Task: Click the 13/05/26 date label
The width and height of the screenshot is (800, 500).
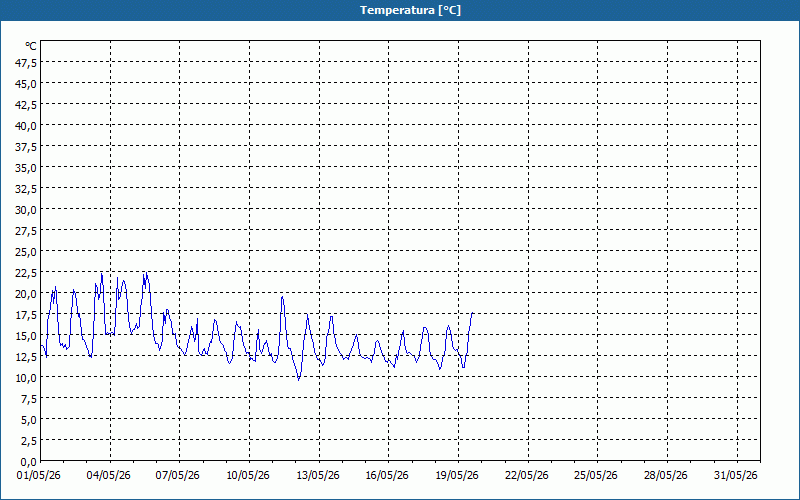Action: click(x=318, y=476)
